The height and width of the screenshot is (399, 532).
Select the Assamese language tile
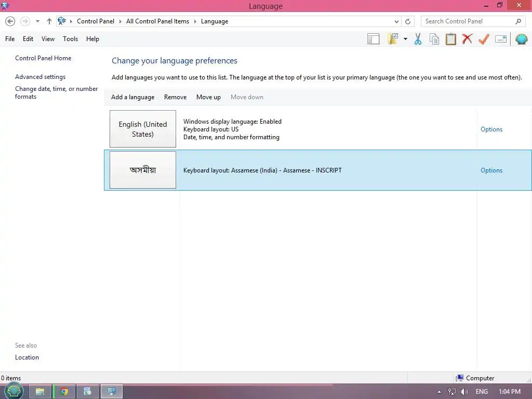[143, 170]
